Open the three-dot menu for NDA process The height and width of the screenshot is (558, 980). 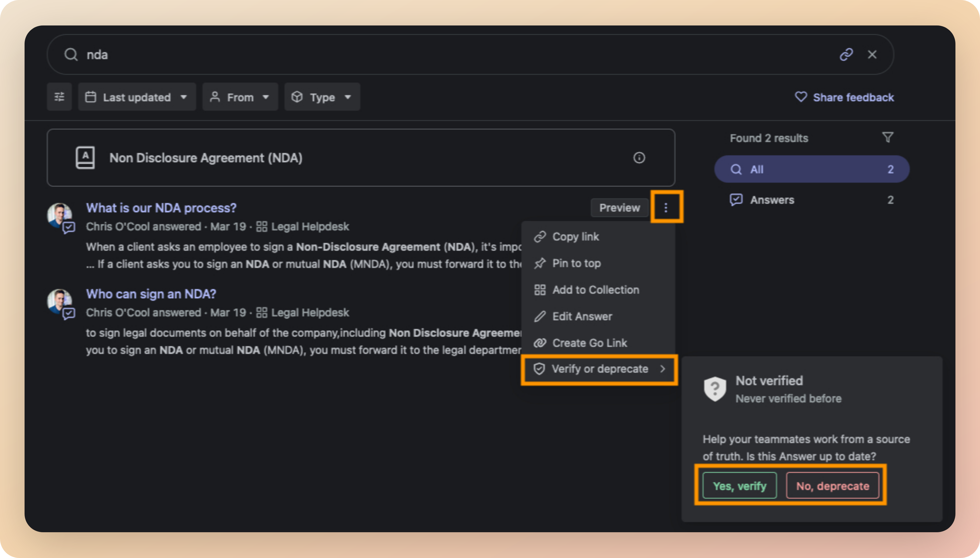(x=666, y=207)
